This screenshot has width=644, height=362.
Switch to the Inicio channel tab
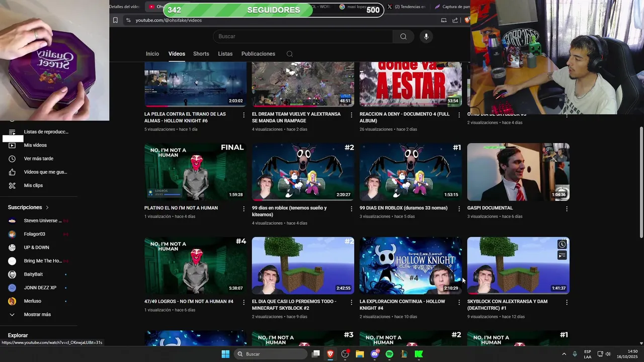[x=152, y=54]
